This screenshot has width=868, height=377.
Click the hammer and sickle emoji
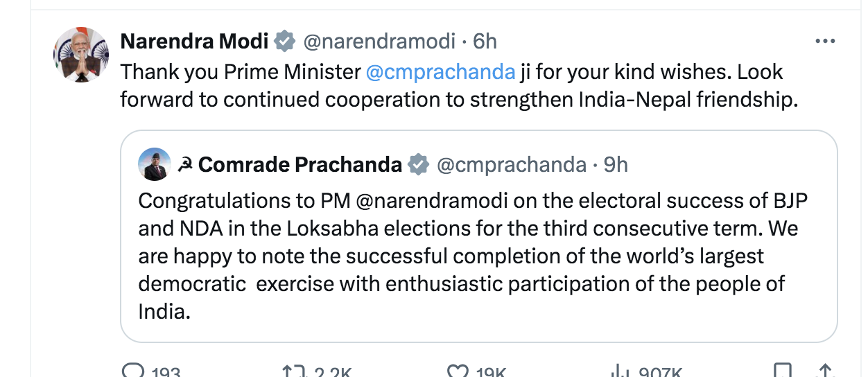click(184, 164)
